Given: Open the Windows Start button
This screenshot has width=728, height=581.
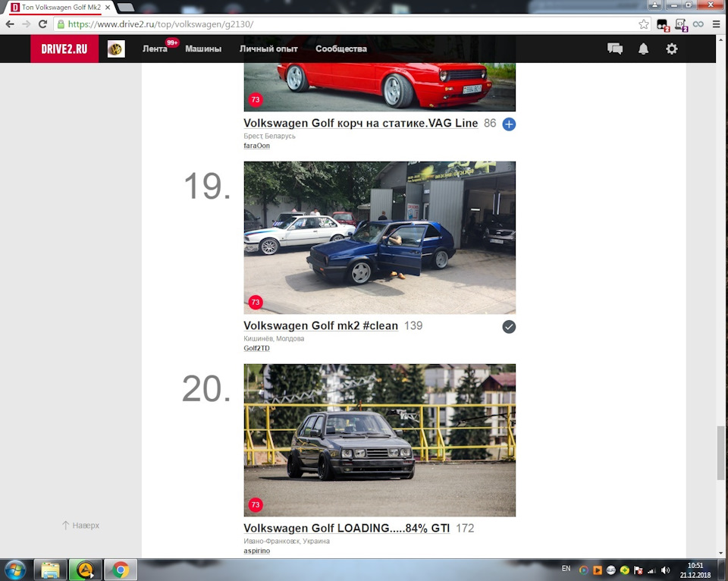Looking at the screenshot, I should tap(15, 570).
